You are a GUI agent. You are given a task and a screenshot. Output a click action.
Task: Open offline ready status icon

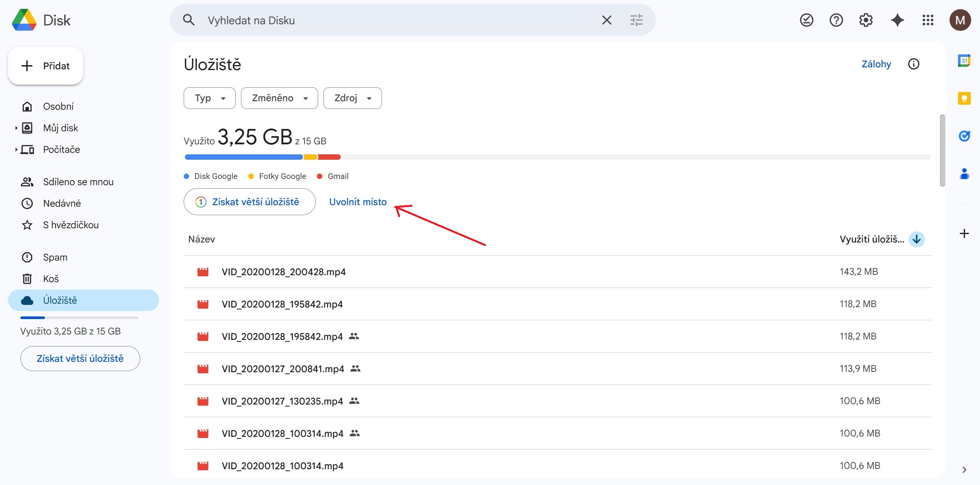coord(806,20)
